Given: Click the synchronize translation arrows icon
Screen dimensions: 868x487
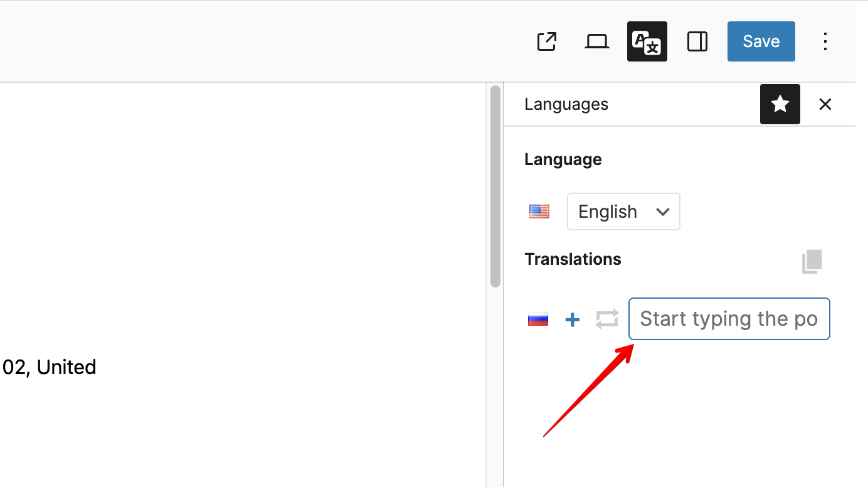Looking at the screenshot, I should coord(606,319).
